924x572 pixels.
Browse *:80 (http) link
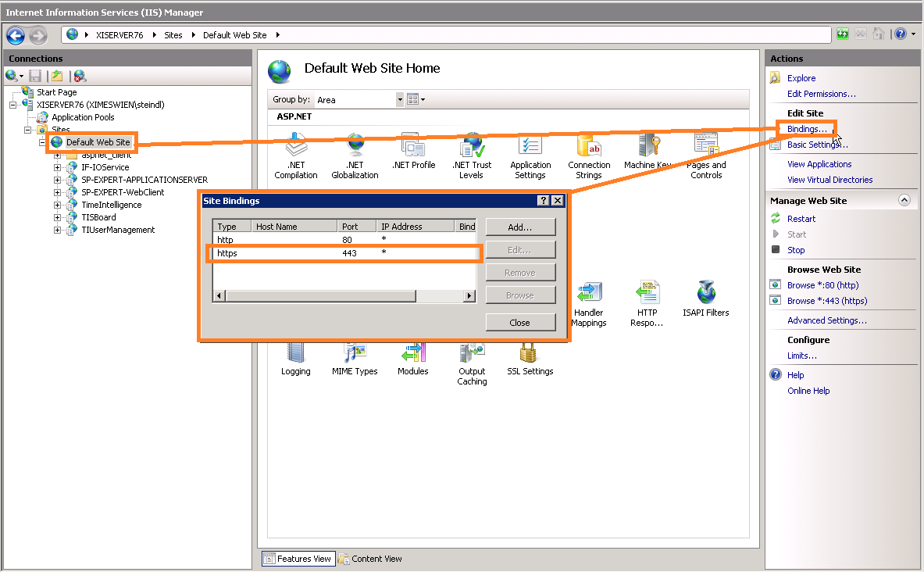point(822,285)
